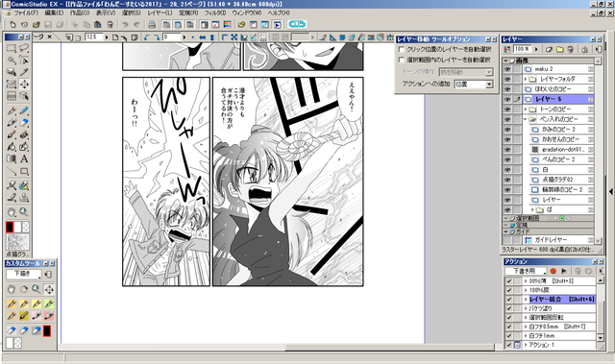Click the flip horizontal arrow icon
The width and height of the screenshot is (615, 364).
tap(203, 37)
